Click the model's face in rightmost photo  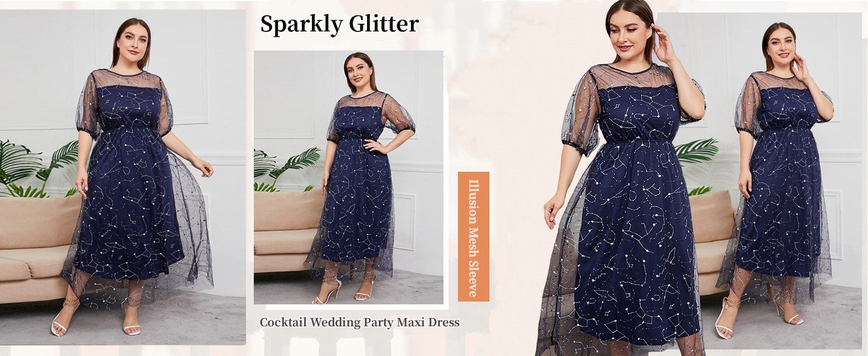780,44
